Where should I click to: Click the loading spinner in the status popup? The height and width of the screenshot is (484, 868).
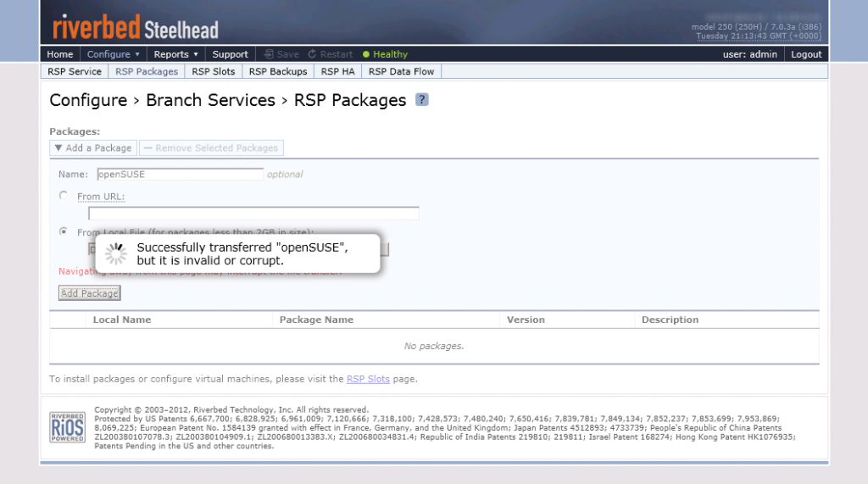coord(116,253)
